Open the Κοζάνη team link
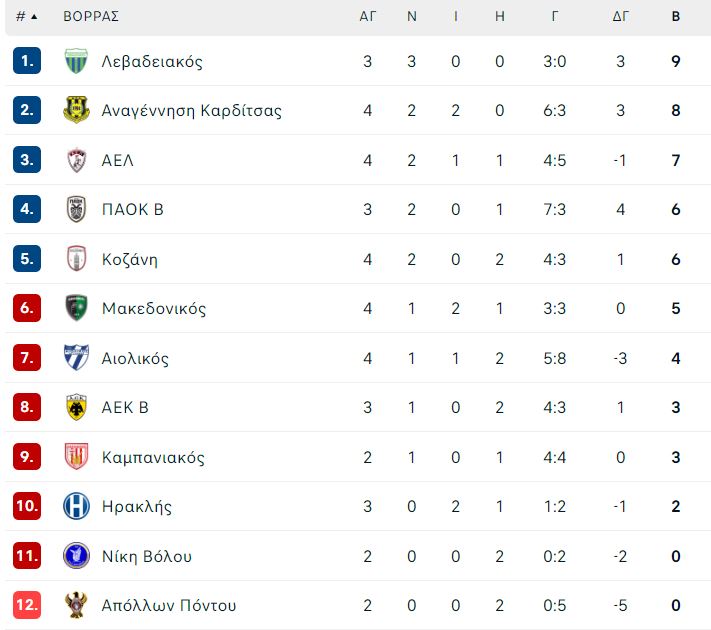This screenshot has width=711, height=630. (x=130, y=259)
